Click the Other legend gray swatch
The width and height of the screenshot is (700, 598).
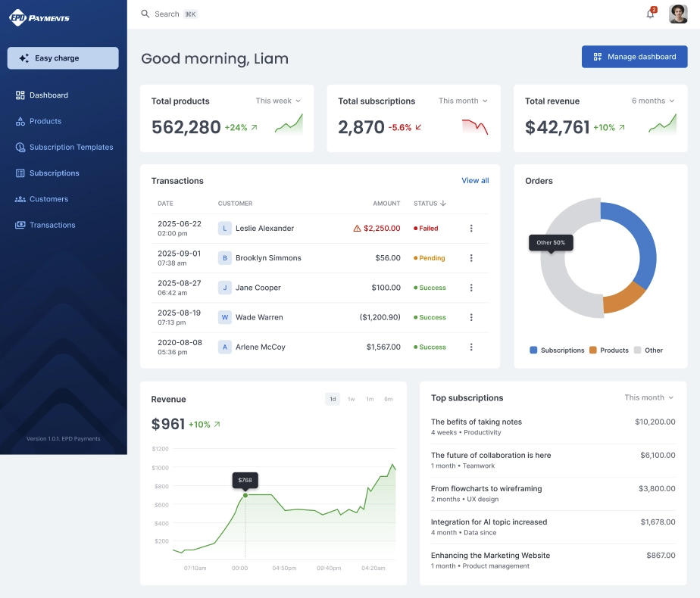(x=638, y=350)
